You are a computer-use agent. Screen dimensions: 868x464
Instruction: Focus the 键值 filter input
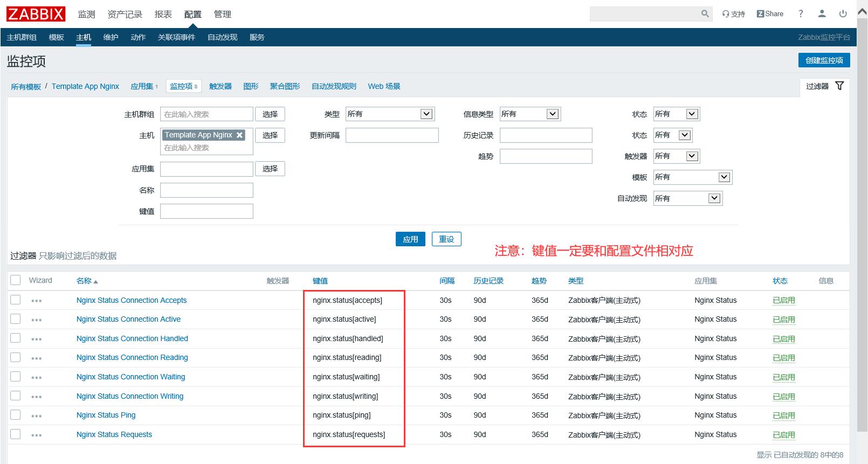(x=206, y=211)
